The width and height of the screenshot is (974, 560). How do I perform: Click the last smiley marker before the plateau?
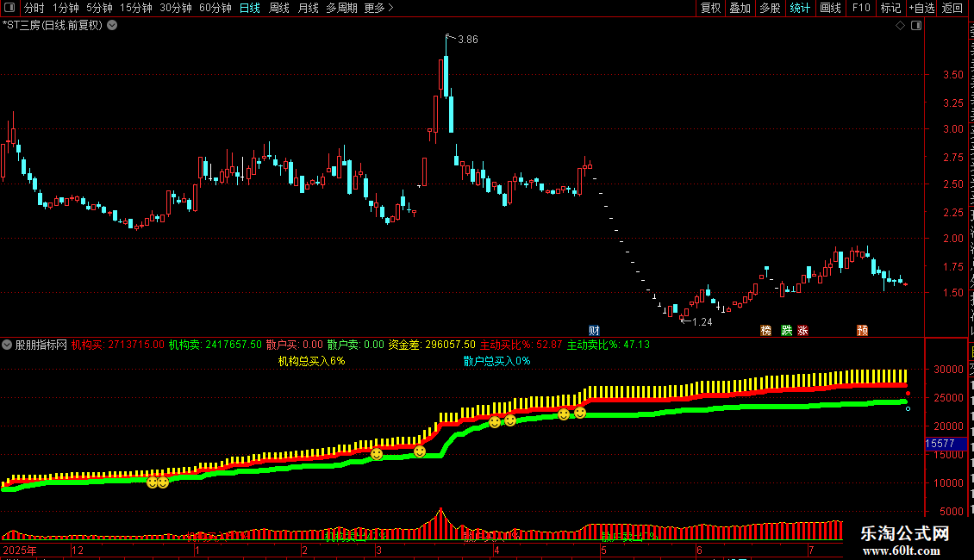tap(579, 412)
